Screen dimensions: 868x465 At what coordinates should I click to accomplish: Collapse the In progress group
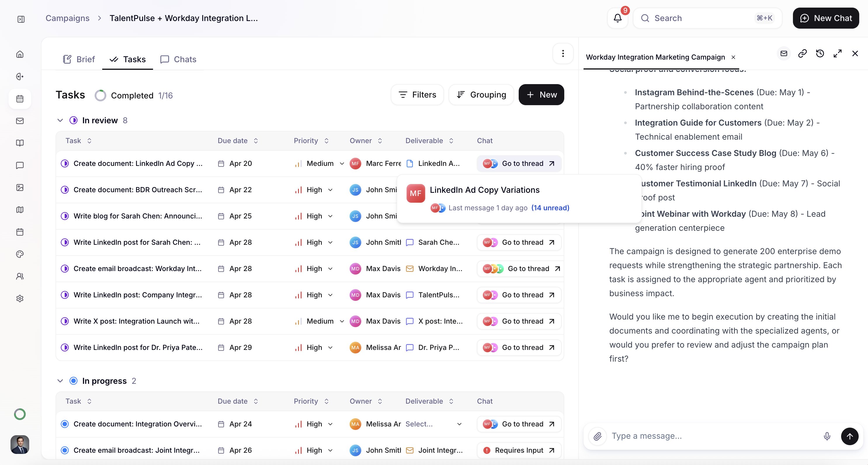coord(60,381)
